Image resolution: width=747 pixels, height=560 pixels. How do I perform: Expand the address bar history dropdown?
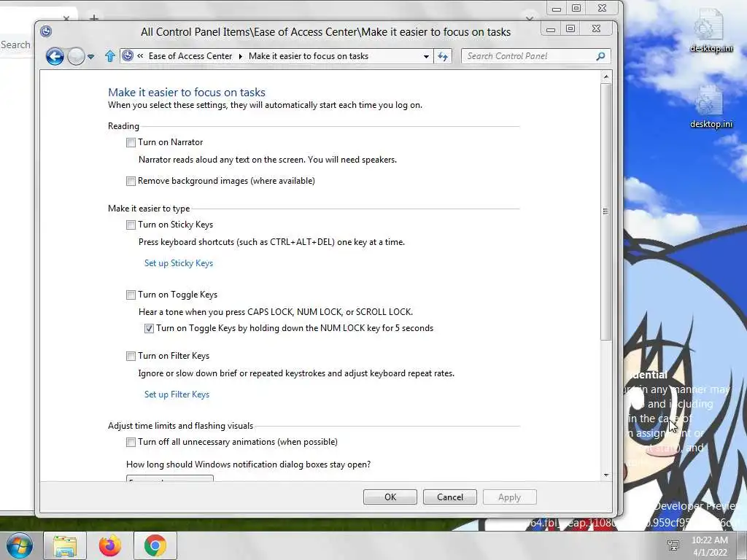[x=426, y=56]
